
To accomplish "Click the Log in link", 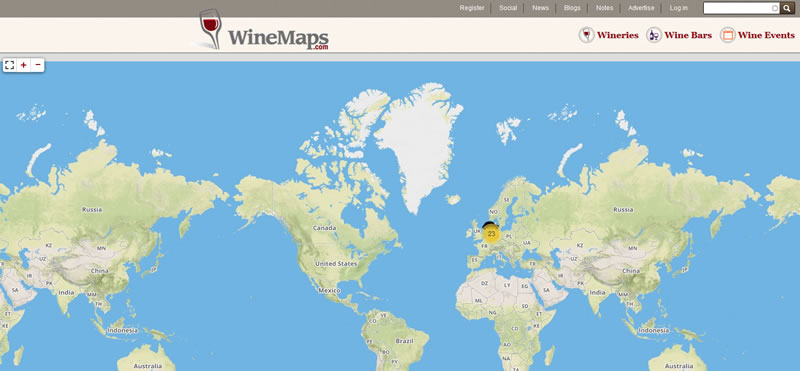I will pos(679,8).
